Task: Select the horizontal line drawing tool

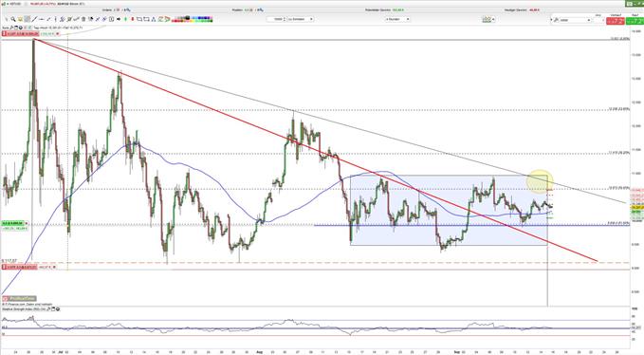Action: pos(41,19)
